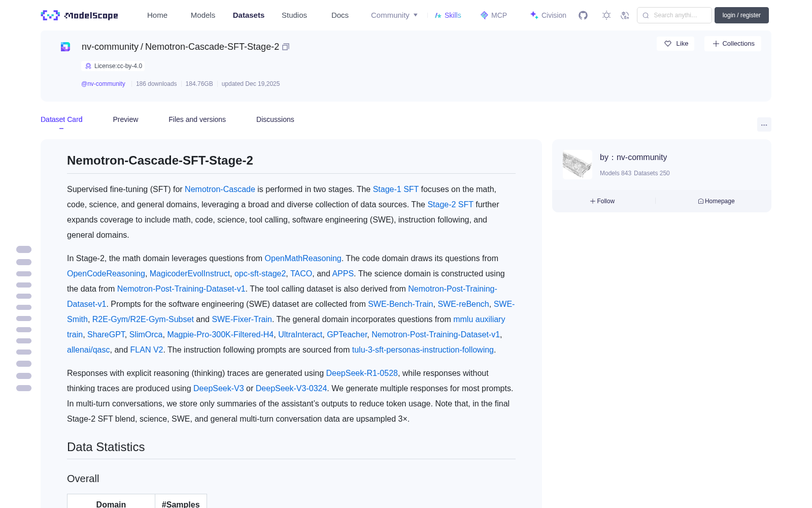Open the OpenCodeReasoning link

[106, 273]
